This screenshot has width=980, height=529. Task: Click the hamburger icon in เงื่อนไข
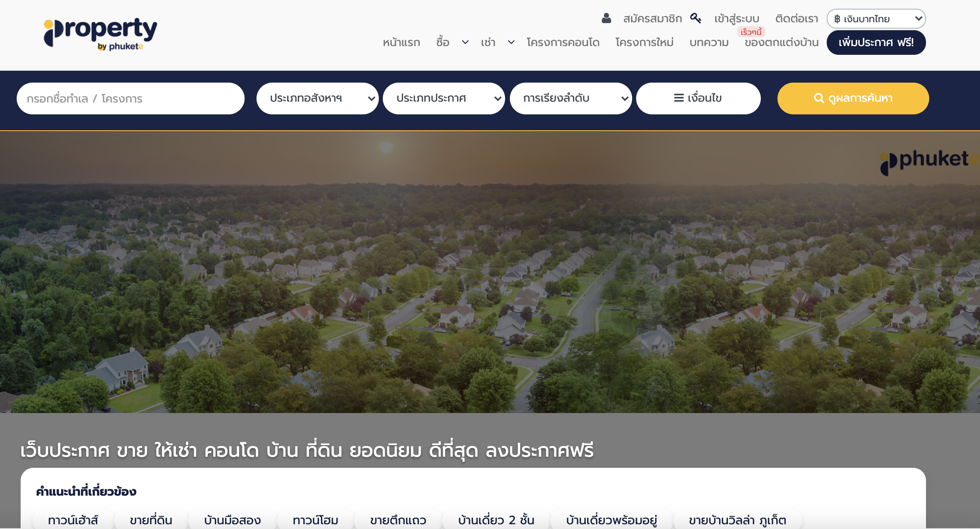679,98
